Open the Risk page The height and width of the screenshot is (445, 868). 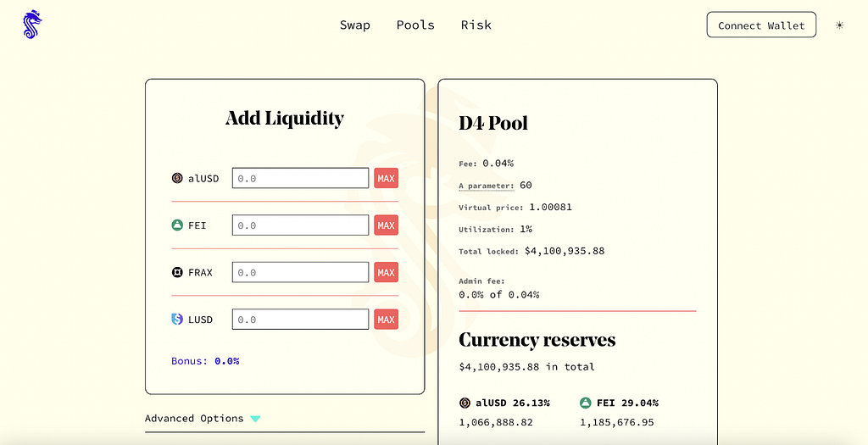(x=476, y=25)
